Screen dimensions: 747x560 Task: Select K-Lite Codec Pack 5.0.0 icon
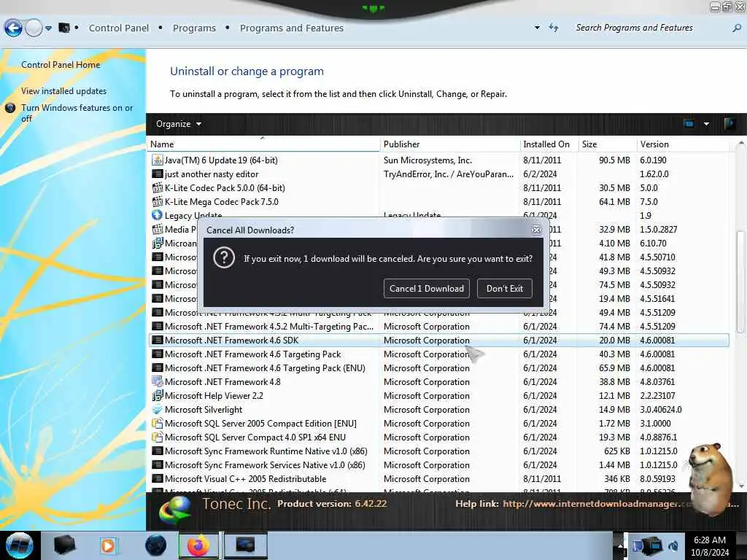tap(158, 187)
